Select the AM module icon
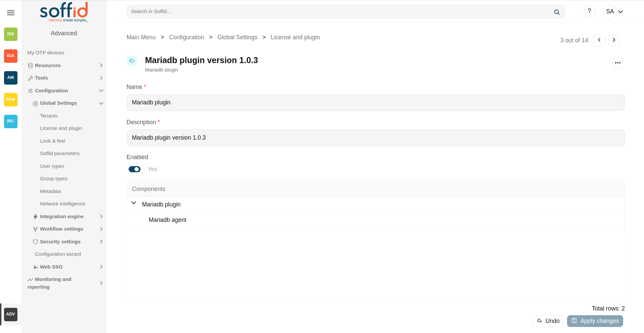The image size is (644, 333). pos(11,78)
